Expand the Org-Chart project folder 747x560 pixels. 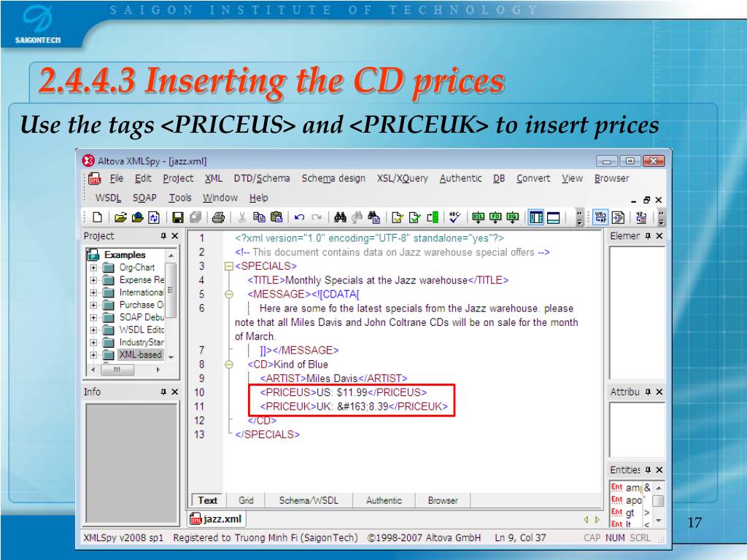[x=93, y=268]
